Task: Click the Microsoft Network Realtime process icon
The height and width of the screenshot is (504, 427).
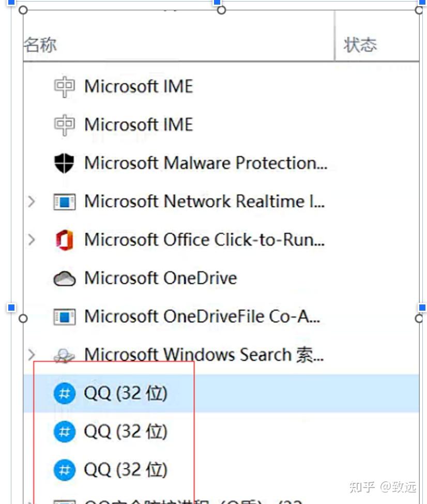Action: point(64,202)
